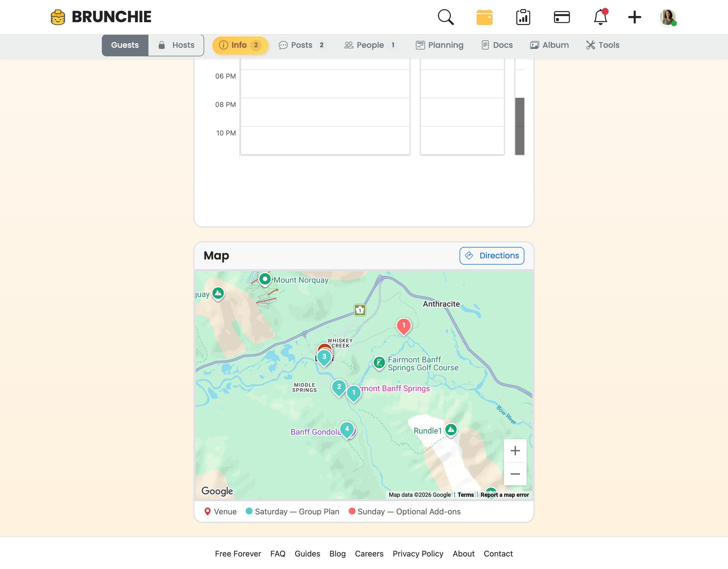Click mountain peak pin at map left edge
This screenshot has height=569, width=728.
pos(218,294)
